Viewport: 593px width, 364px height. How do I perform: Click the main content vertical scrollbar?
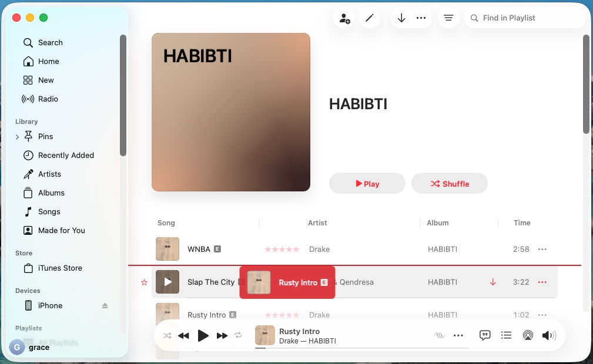(586, 84)
